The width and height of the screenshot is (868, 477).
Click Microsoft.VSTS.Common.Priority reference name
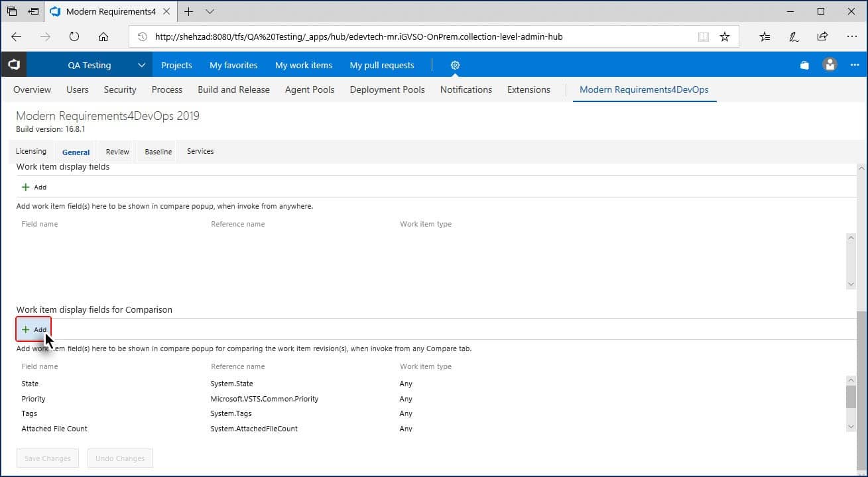point(265,399)
